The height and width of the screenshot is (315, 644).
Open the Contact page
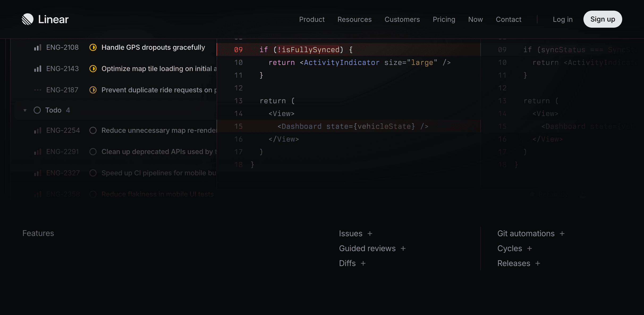[509, 19]
